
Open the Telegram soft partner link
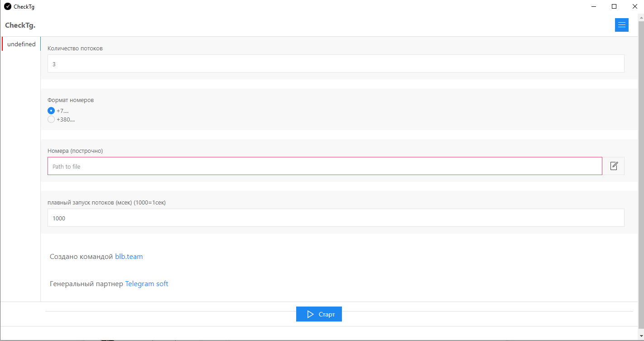pyautogui.click(x=146, y=284)
